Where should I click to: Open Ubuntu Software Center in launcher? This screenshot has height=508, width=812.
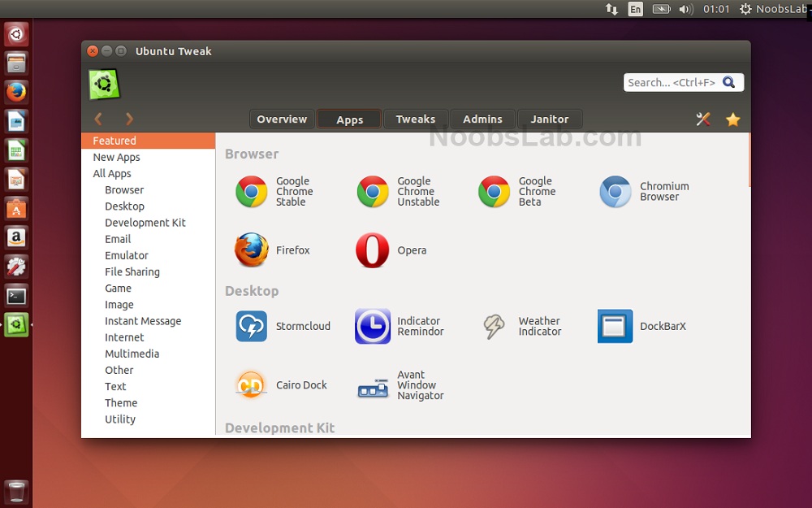pos(16,209)
